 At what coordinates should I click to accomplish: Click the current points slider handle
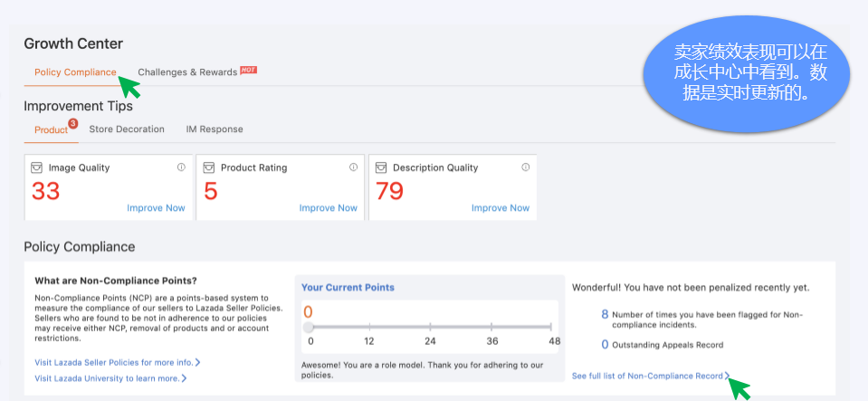point(309,328)
